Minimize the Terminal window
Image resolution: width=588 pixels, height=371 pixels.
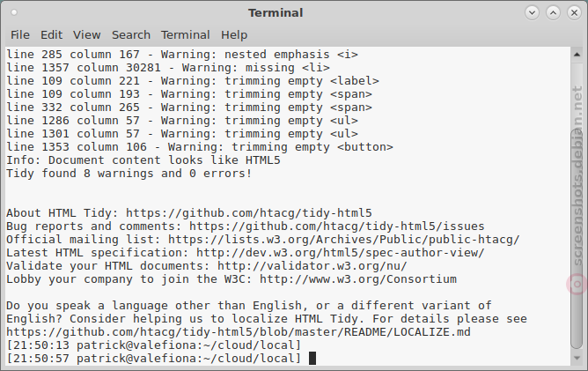[532, 12]
